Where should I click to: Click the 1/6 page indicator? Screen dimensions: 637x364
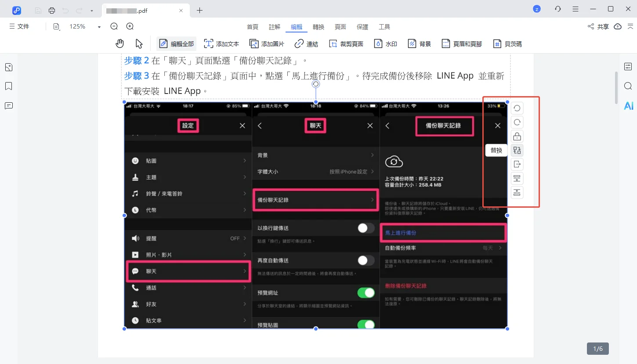click(x=598, y=349)
